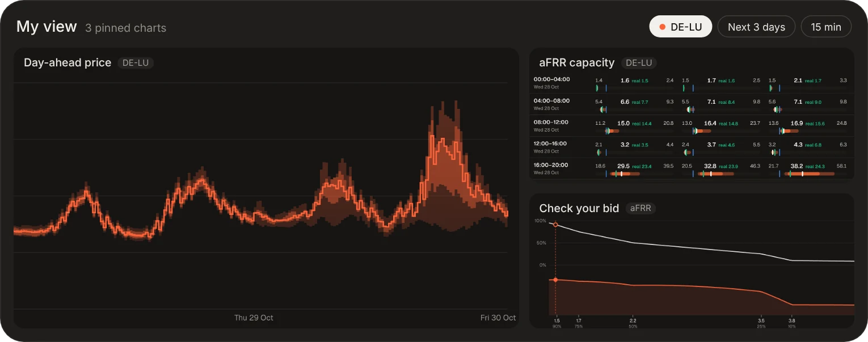Open the Next 3 days range selector
This screenshot has height=342, width=868.
[756, 27]
